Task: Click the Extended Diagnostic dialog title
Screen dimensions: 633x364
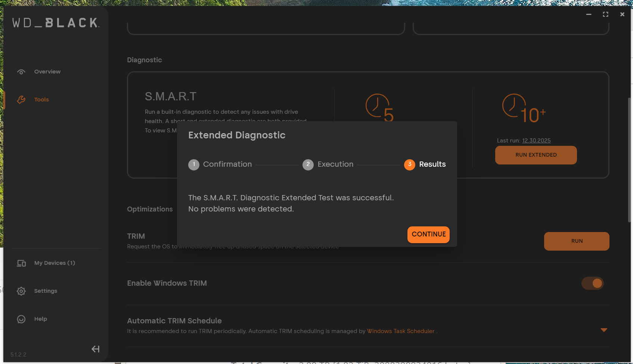Action: pos(237,135)
